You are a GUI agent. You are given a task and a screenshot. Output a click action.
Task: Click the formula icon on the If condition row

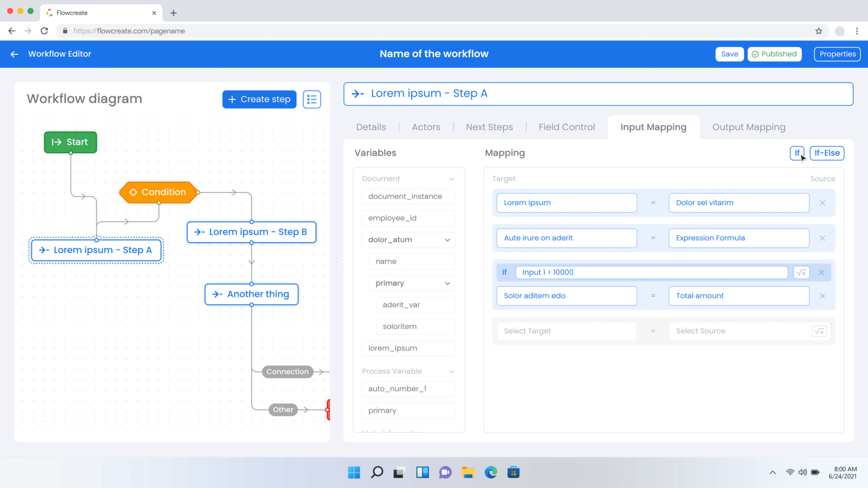click(x=801, y=272)
